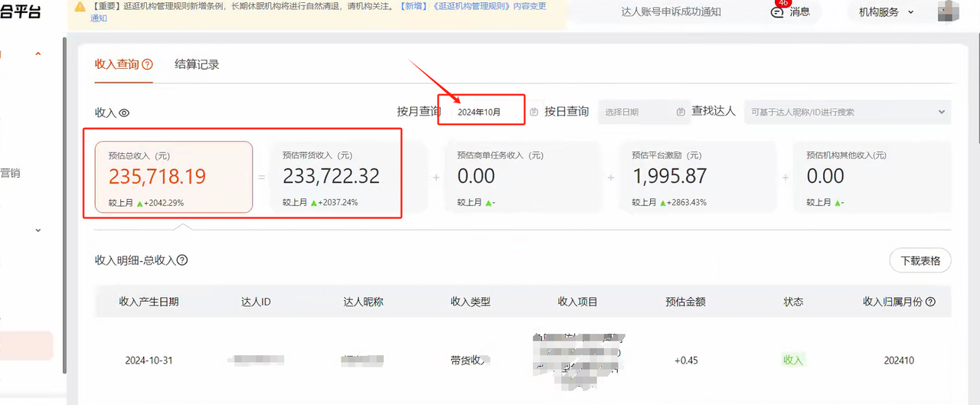This screenshot has height=405, width=980.
Task: Open the 消息 messages icon
Action: point(780,12)
